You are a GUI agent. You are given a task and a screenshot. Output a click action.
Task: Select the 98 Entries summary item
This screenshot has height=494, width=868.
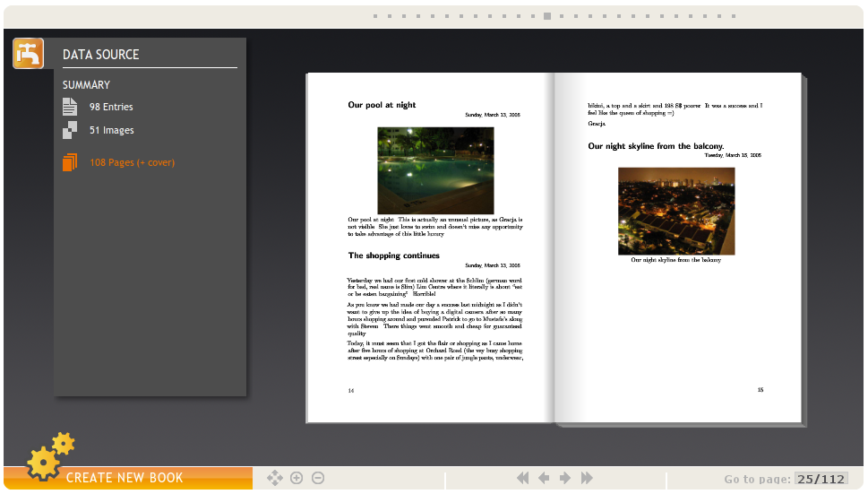click(x=110, y=107)
